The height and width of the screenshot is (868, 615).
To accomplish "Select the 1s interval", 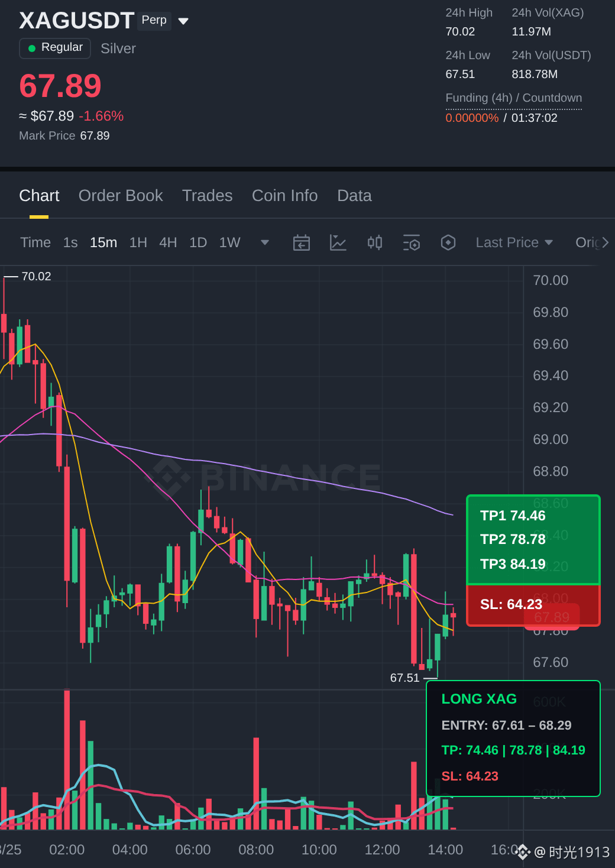I will 70,242.
